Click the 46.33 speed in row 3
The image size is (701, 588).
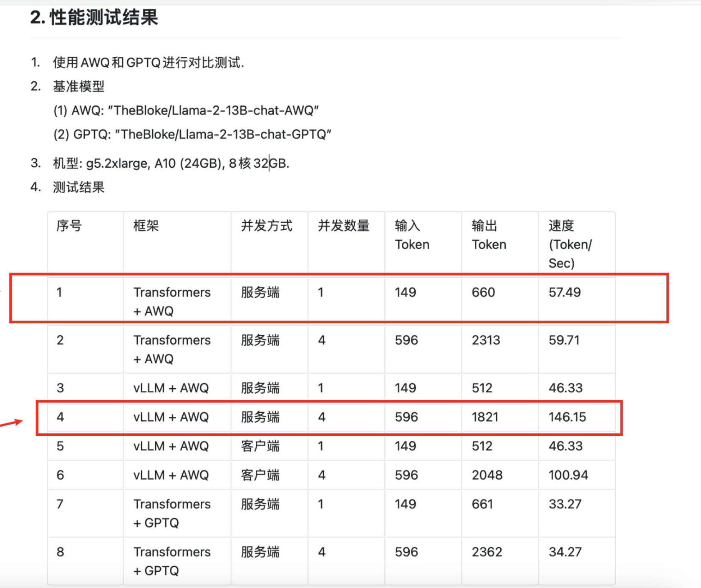coord(565,388)
